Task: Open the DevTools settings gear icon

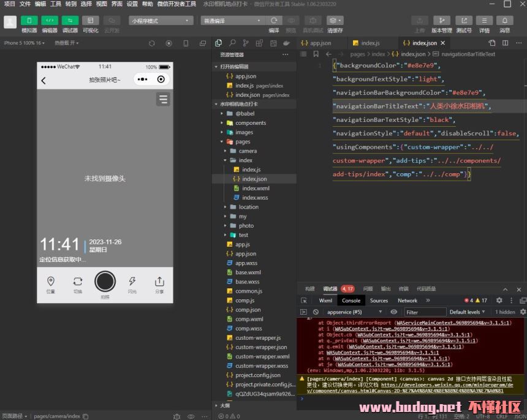Action: [x=499, y=301]
